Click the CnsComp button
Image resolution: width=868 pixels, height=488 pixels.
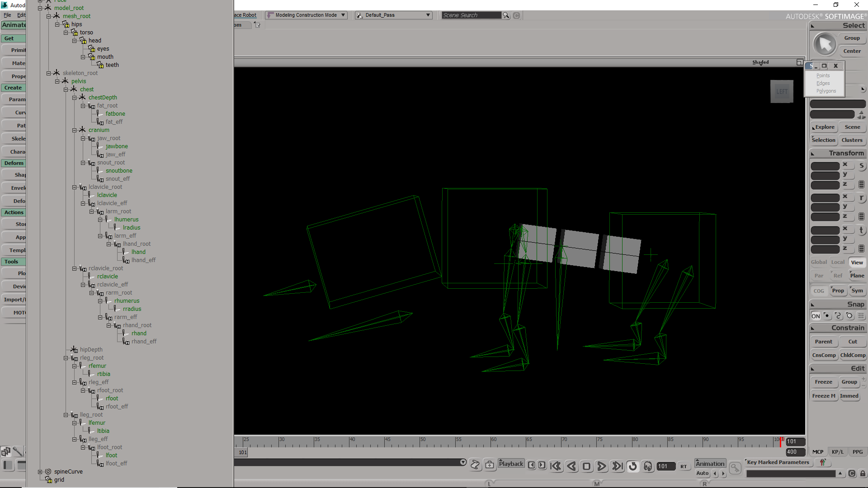(x=824, y=355)
